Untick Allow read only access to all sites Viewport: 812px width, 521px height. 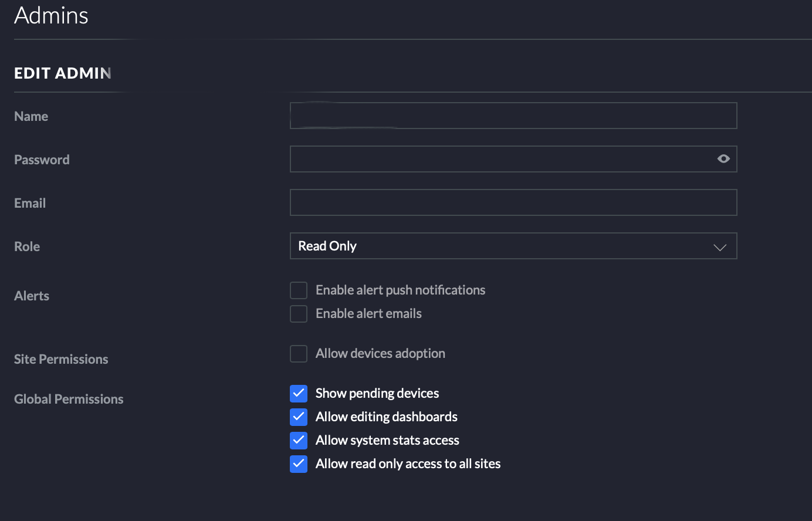[x=299, y=464]
